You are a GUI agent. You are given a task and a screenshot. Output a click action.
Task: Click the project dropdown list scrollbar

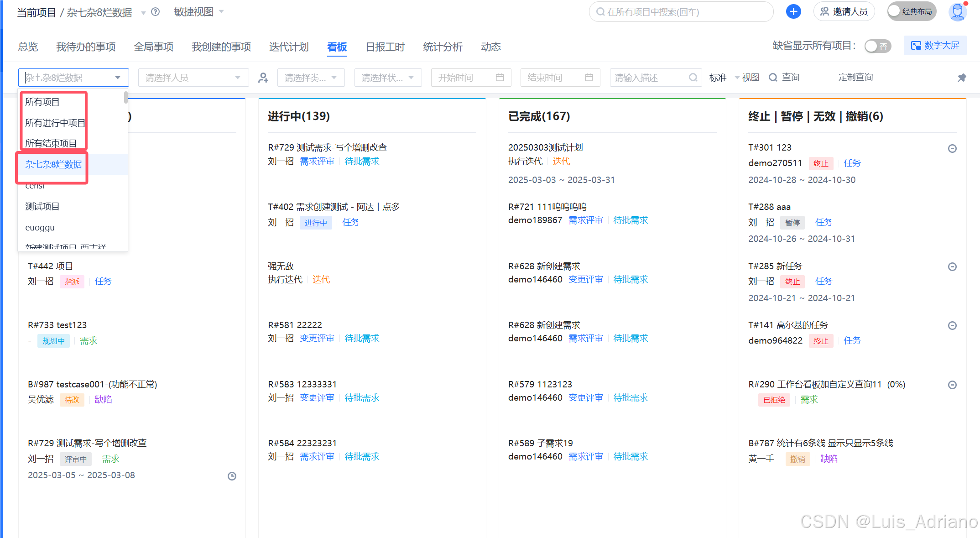(125, 98)
